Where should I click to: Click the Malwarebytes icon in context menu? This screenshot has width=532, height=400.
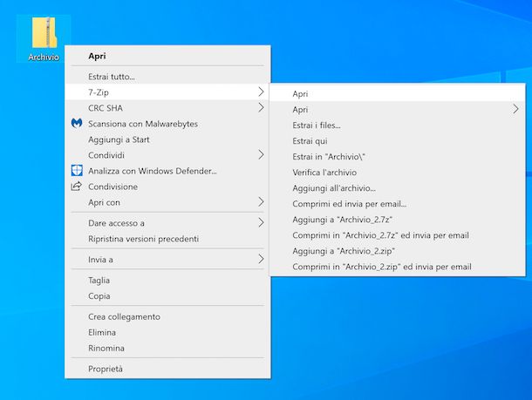77,124
